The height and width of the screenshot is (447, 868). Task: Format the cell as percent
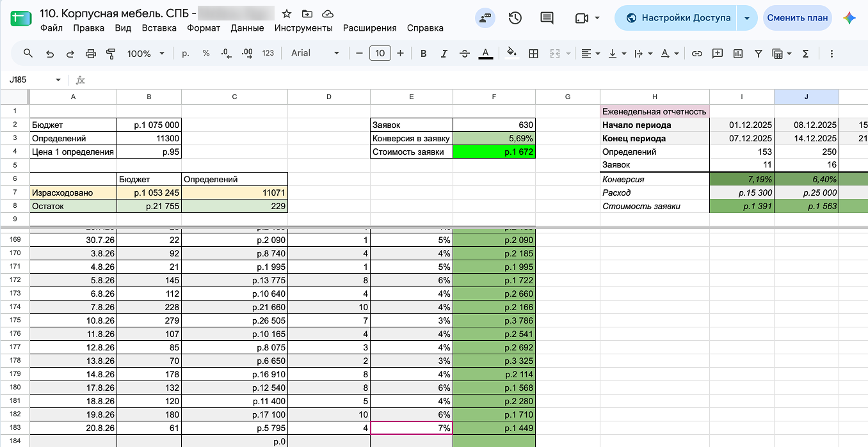[206, 54]
